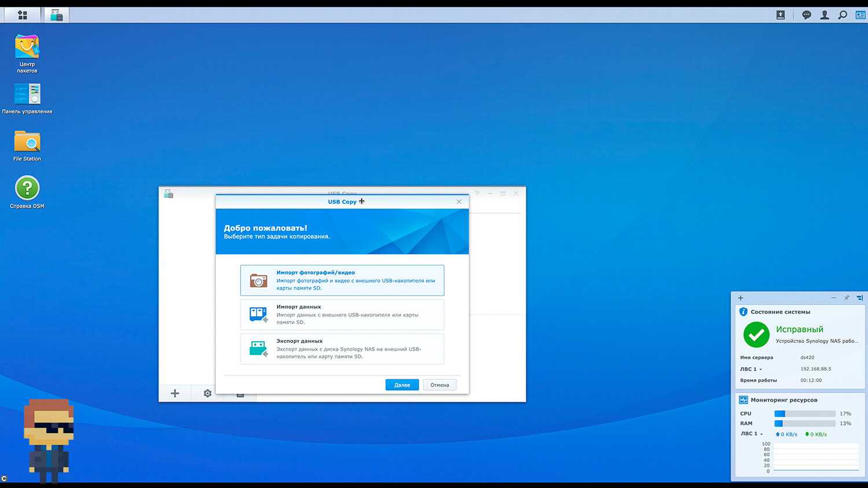The width and height of the screenshot is (868, 488).
Task: Select the Импорт данных option
Action: point(342,315)
